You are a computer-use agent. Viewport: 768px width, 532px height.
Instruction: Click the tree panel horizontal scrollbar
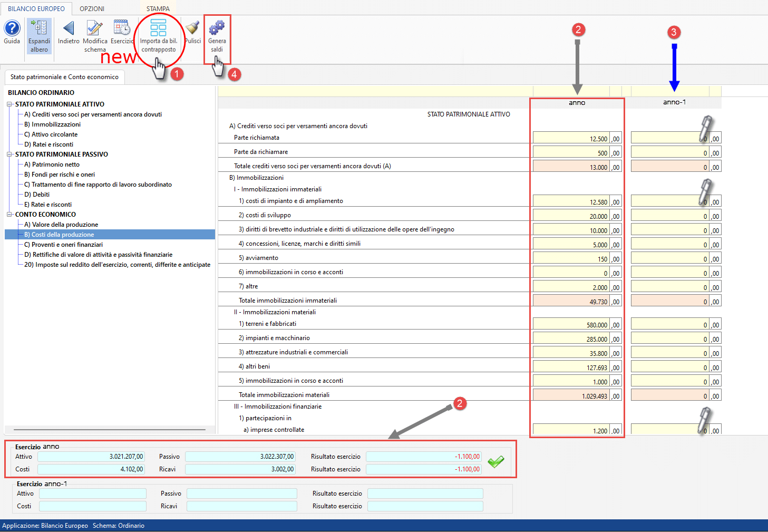[110, 430]
